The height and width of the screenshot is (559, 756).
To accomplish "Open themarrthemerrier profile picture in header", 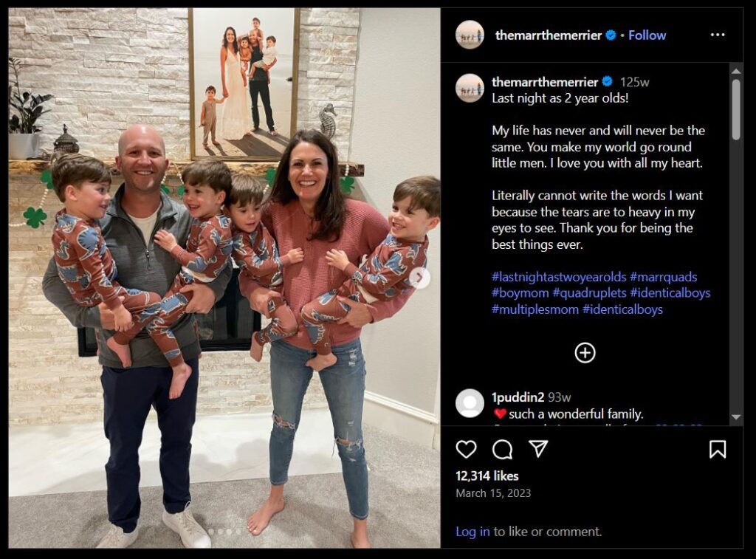I will coord(470,35).
